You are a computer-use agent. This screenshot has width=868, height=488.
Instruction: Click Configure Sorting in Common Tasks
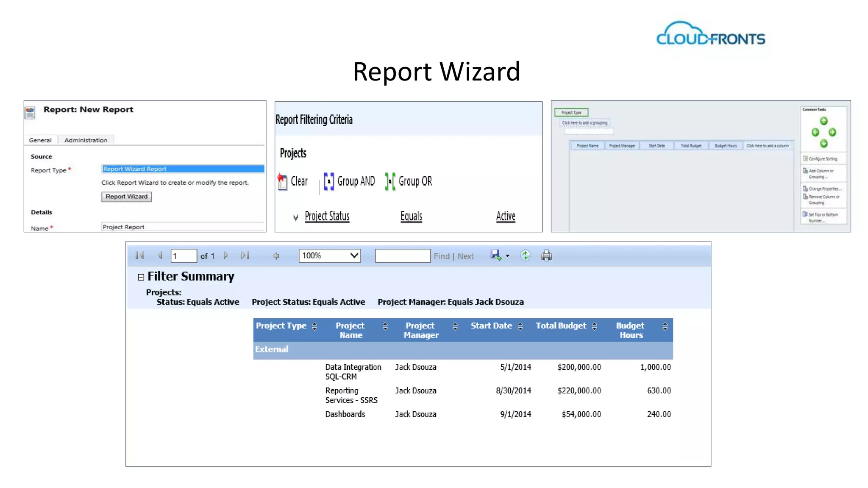pos(820,159)
